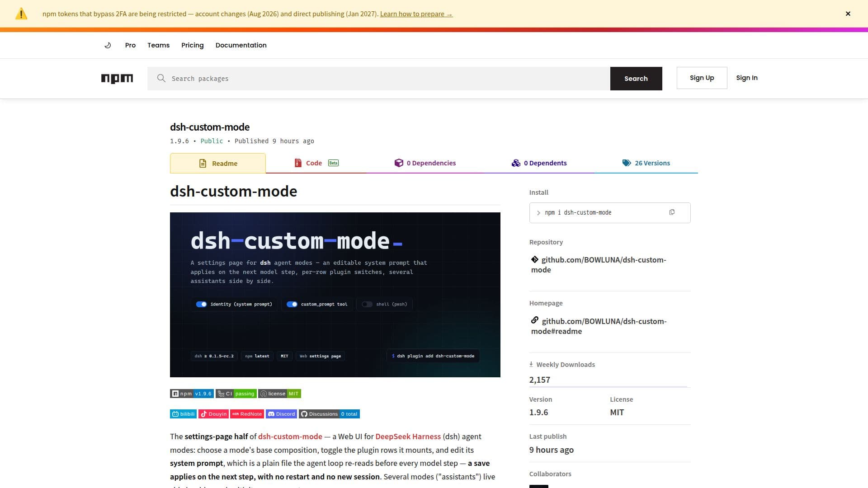Screen dimensions: 868x488
Task: Click the Beta label on Code tab
Action: coord(333,163)
